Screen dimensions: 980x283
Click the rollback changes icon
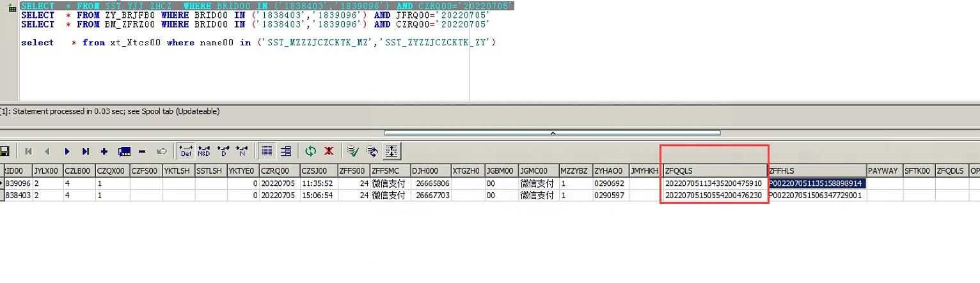372,151
